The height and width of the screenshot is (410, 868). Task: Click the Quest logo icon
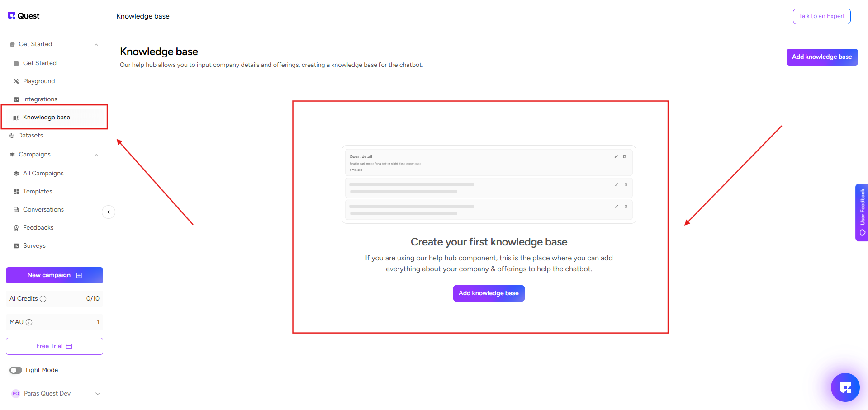[x=12, y=16]
